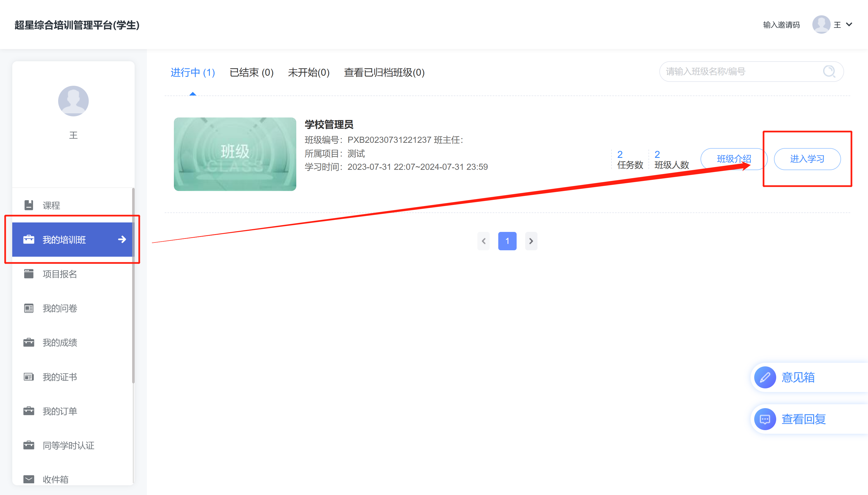Screen dimensions: 868x495
Task: Click the sidebar profile avatar
Action: pos(73,101)
